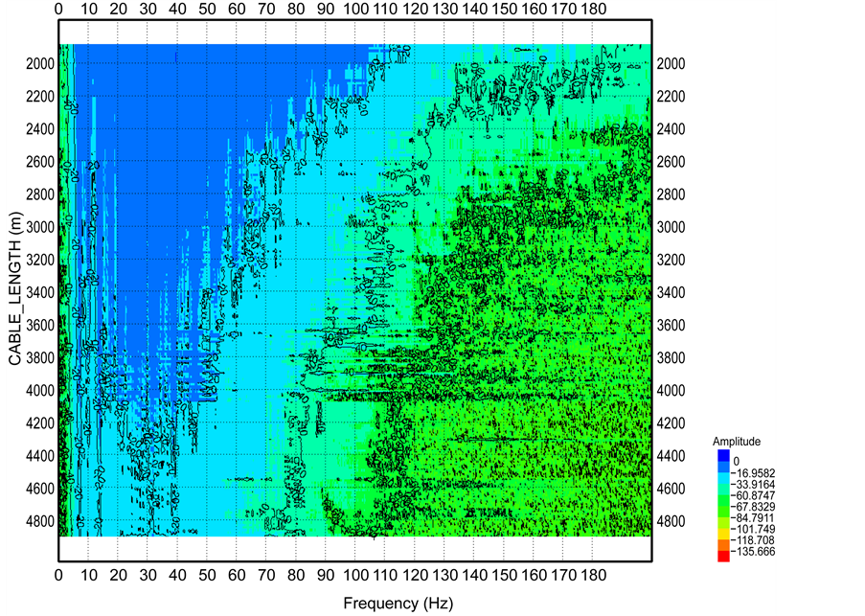Click the CABLE_LENGTH (m) axis title

click(x=15, y=291)
